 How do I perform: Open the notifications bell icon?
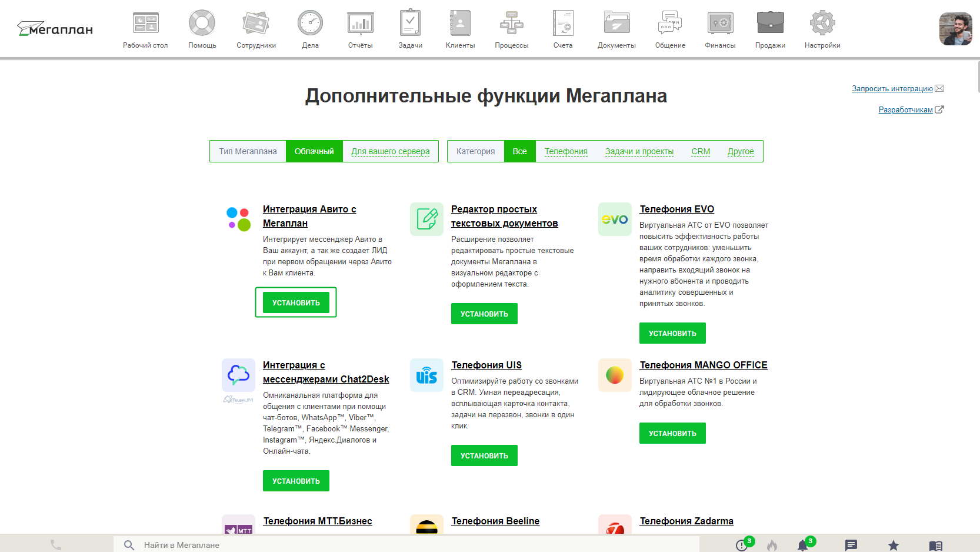point(802,546)
